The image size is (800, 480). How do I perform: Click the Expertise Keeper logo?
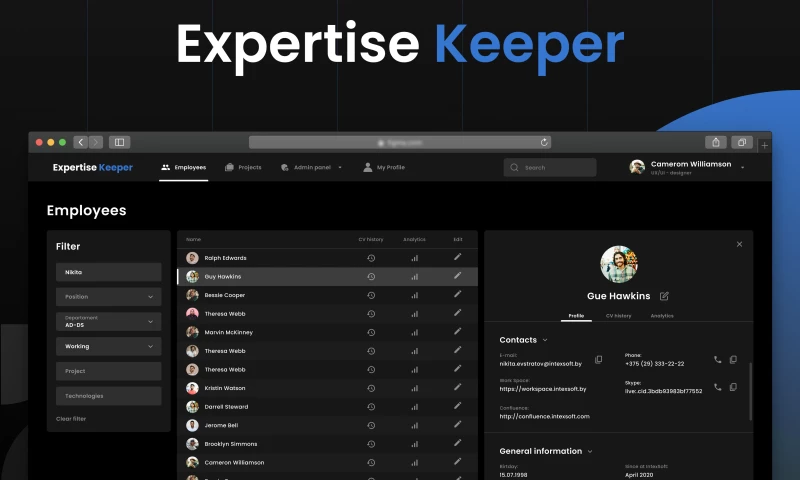pyautogui.click(x=93, y=167)
